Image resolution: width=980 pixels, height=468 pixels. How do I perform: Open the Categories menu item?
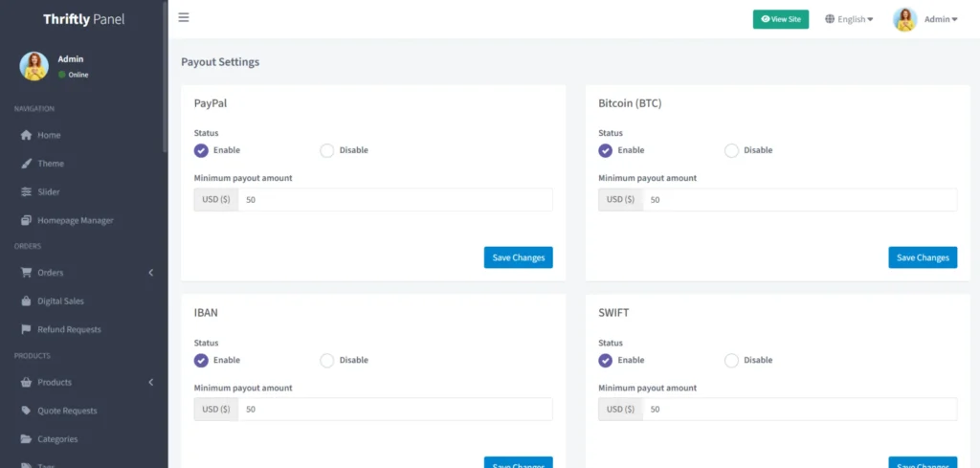pos(57,439)
